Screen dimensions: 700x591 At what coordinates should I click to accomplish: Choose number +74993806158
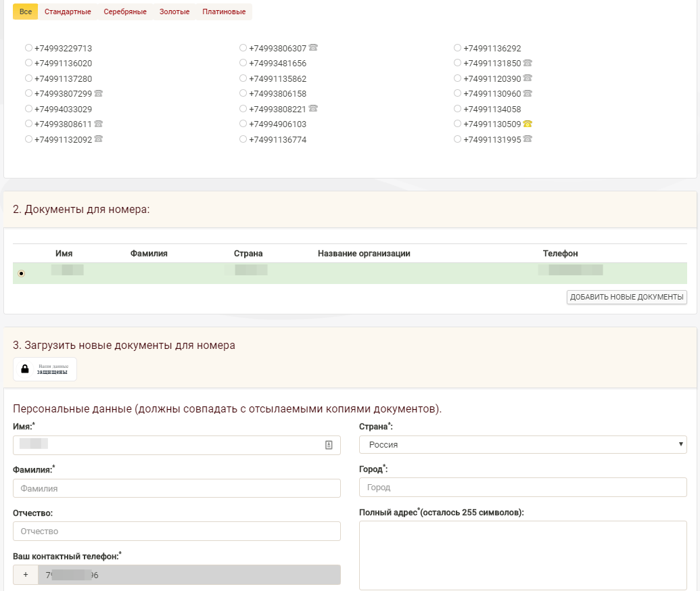coord(243,93)
